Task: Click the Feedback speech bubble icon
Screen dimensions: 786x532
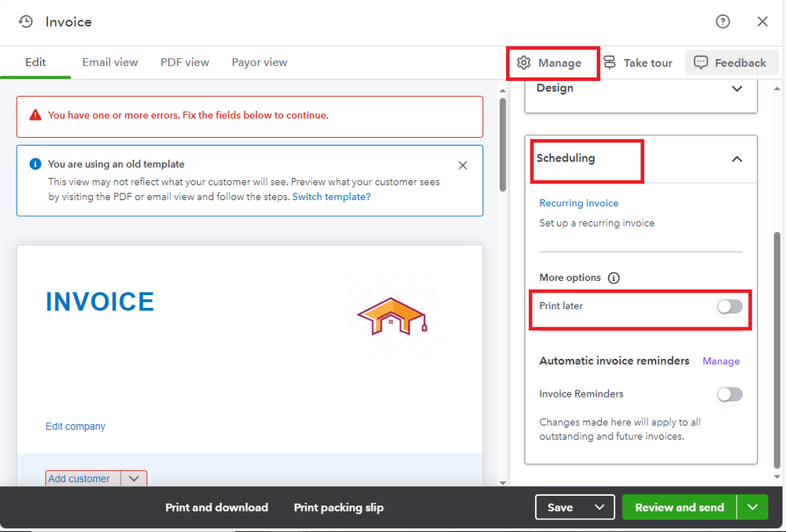Action: point(701,63)
